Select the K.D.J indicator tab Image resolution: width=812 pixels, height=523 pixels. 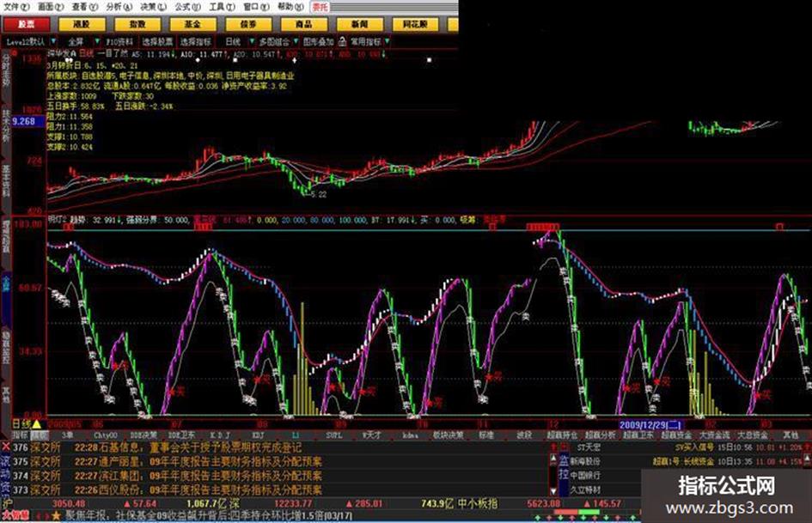(220, 435)
